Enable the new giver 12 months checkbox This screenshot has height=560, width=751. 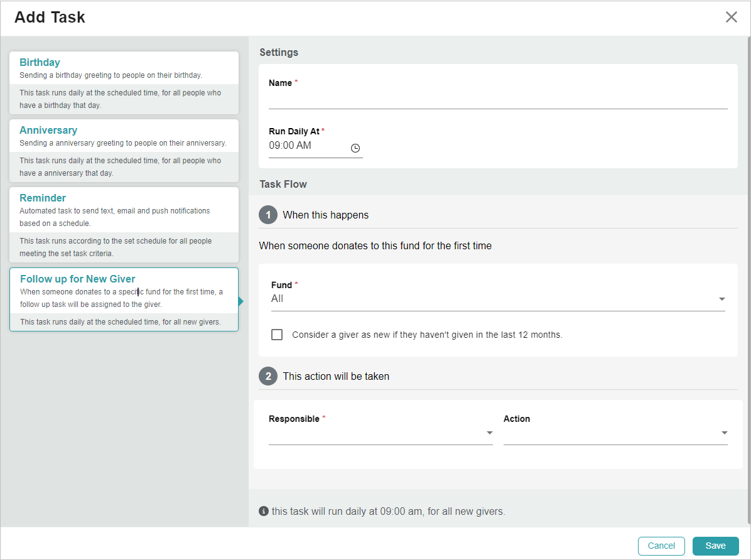(277, 335)
